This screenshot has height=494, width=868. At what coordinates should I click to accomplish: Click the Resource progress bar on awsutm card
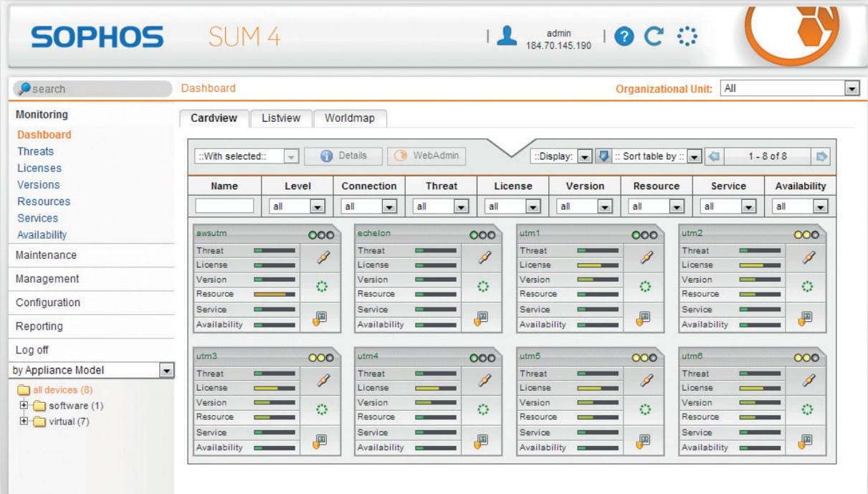click(276, 294)
